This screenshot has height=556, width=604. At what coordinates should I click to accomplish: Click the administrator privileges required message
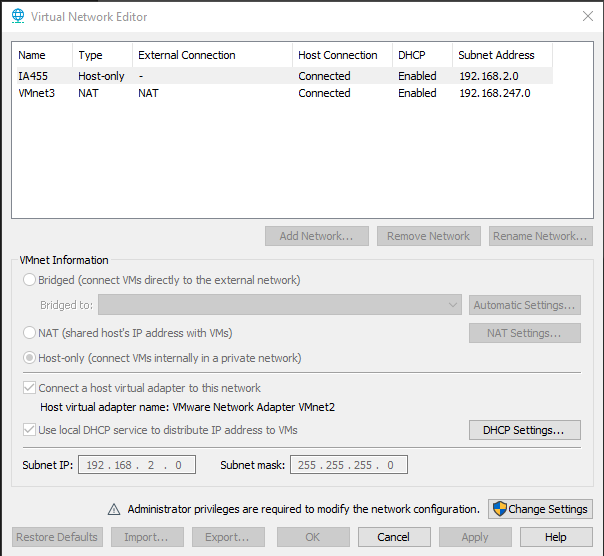coord(304,509)
